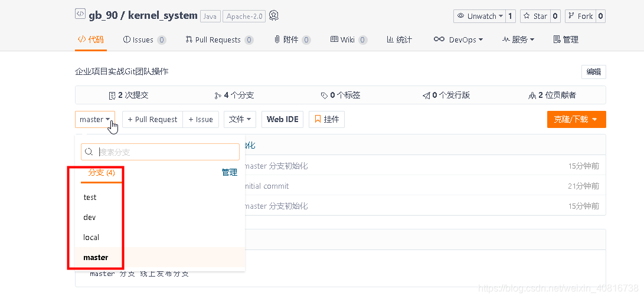Switch to the Issues tab
This screenshot has height=299, width=644.
tap(145, 40)
